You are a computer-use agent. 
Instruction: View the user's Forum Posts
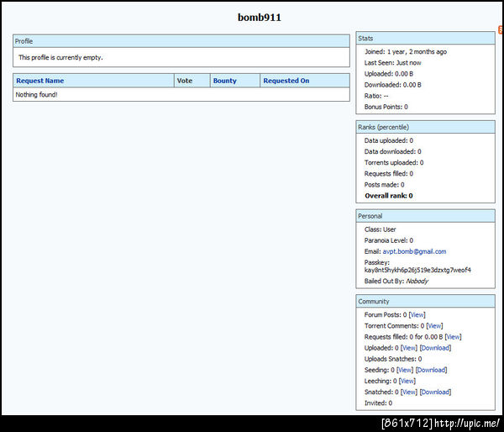[417, 314]
